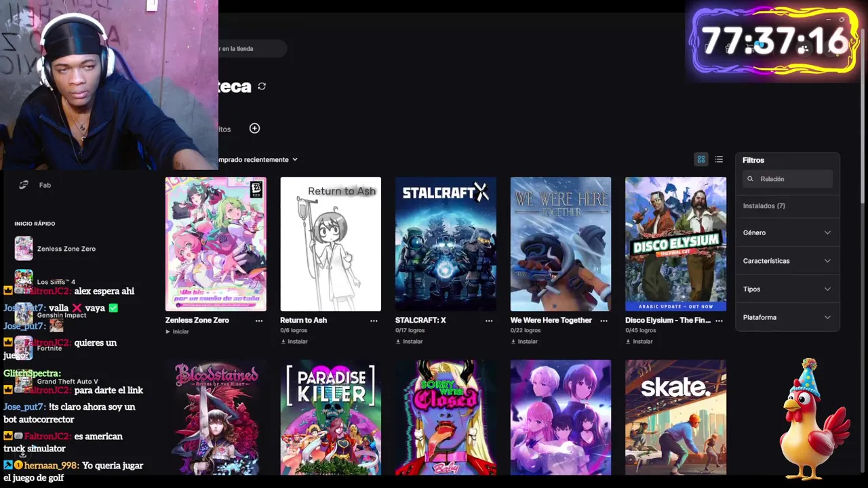Click the 0/45 logros achievements text
The width and height of the screenshot is (868, 488).
point(640,331)
